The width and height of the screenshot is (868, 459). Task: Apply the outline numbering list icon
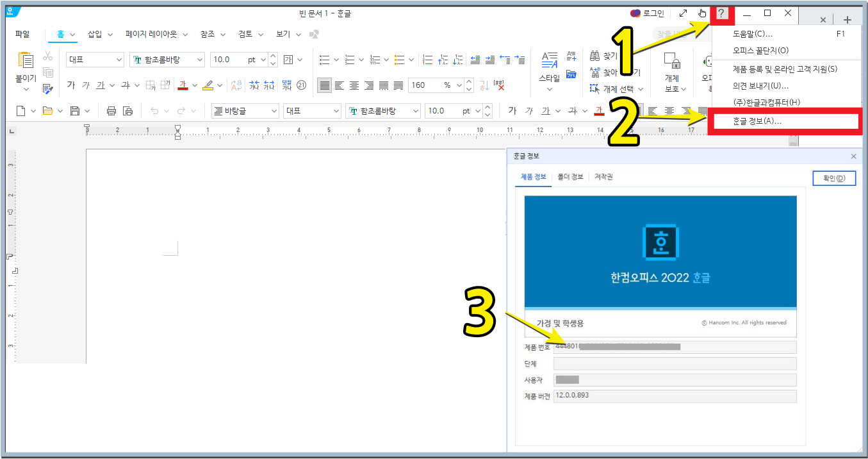(x=375, y=60)
